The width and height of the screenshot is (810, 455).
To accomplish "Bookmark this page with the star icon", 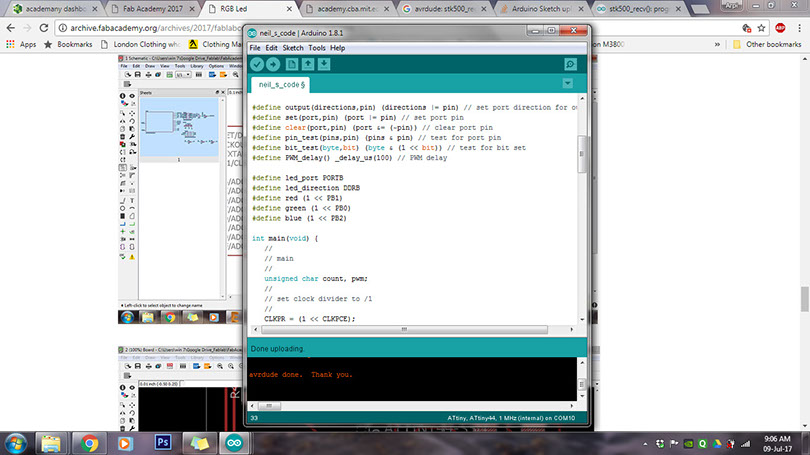I will (761, 28).
